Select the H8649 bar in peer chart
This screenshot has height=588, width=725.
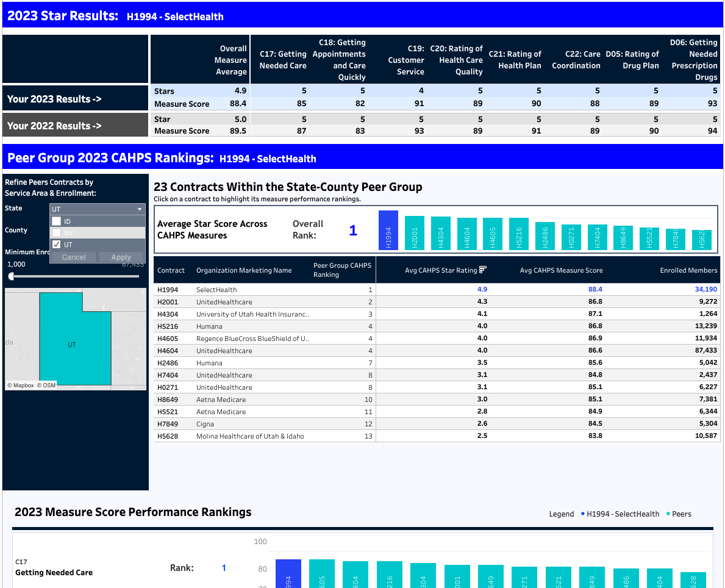(x=623, y=238)
